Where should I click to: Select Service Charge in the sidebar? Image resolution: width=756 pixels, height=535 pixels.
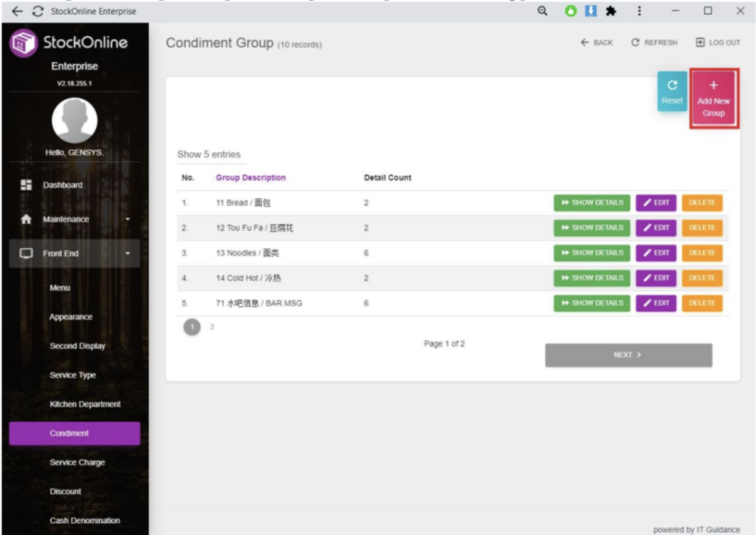tap(77, 463)
